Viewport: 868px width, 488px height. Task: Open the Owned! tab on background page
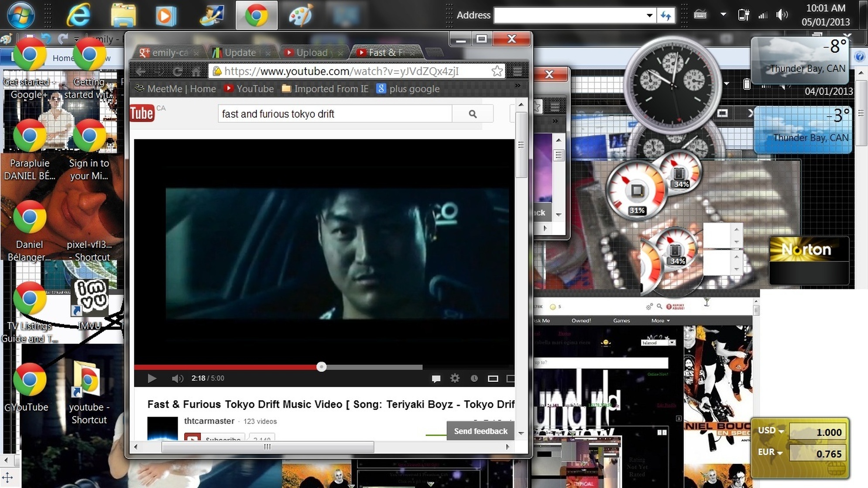(581, 320)
